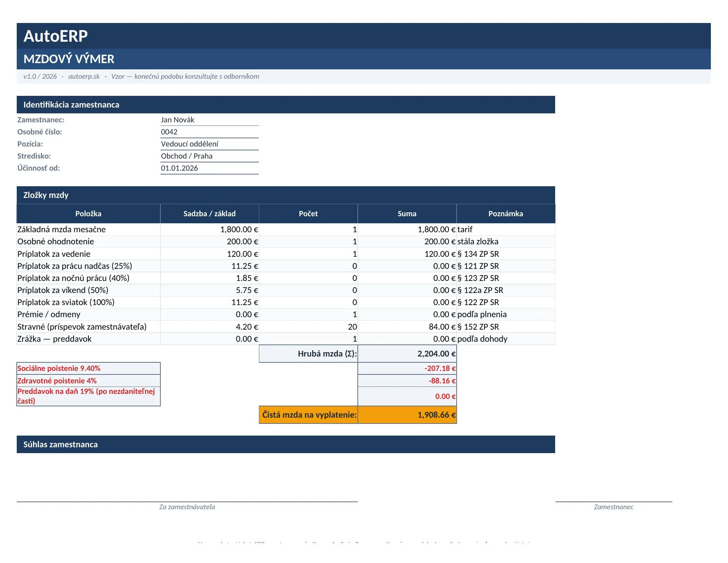Select the Počet column header
The width and height of the screenshot is (728, 563).
[x=308, y=214]
